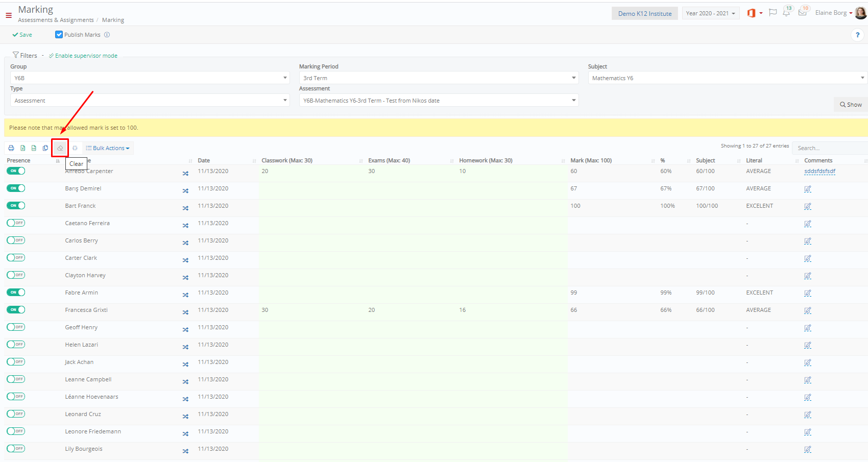Click the Demo K12 Institute button
This screenshot has height=462, width=868.
[645, 13]
